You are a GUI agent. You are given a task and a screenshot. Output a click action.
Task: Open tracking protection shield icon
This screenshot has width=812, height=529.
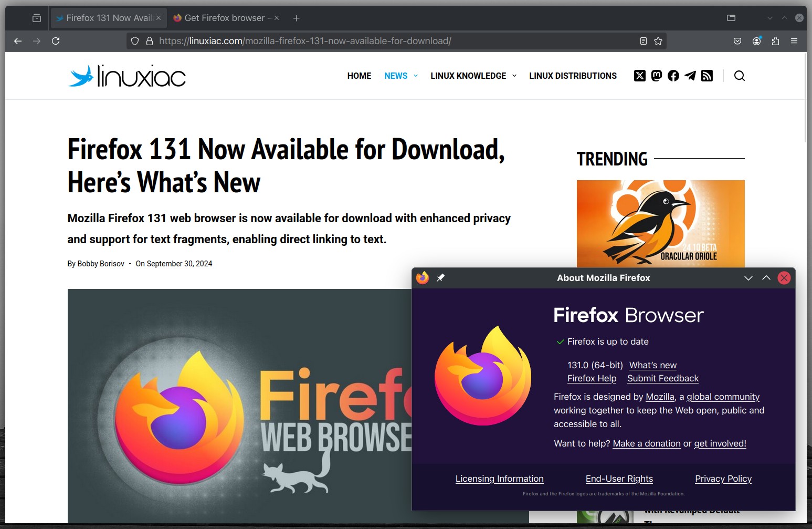point(135,41)
